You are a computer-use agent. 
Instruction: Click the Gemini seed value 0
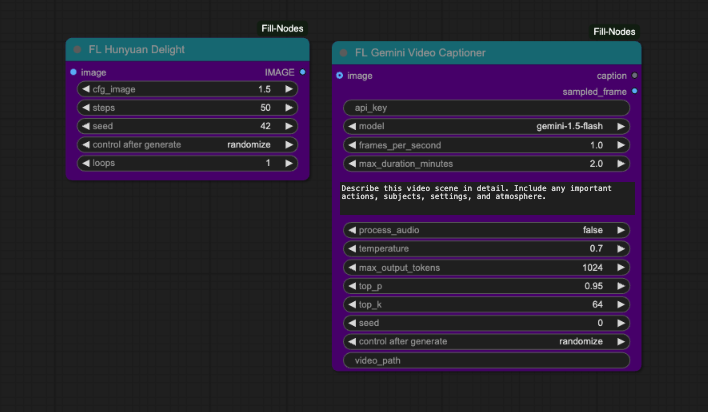600,323
